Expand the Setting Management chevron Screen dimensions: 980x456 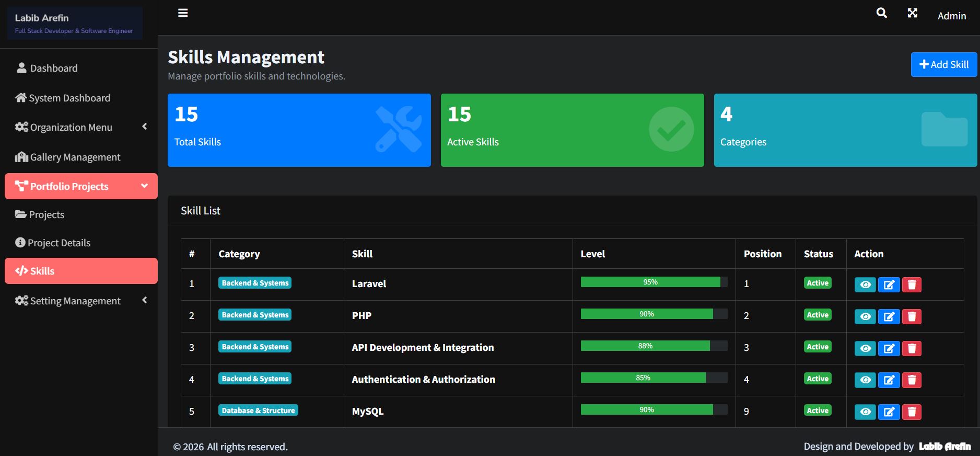pos(145,300)
